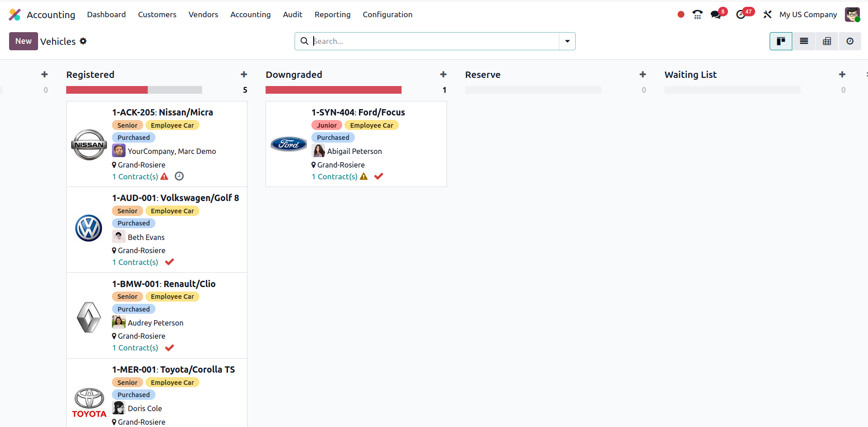Click clock activity icon on Nissan/Micra card
This screenshot has height=427, width=868.
click(179, 176)
